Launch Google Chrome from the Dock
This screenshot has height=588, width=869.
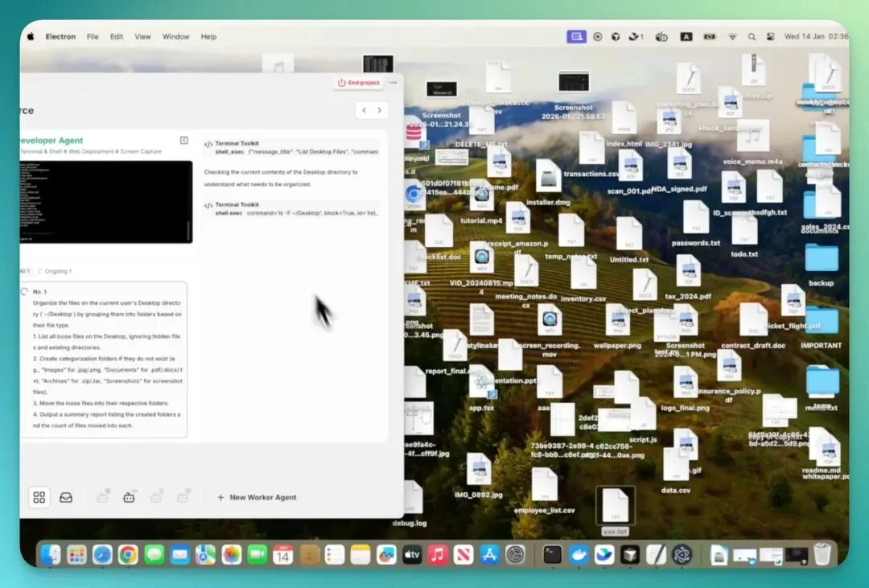pyautogui.click(x=127, y=554)
